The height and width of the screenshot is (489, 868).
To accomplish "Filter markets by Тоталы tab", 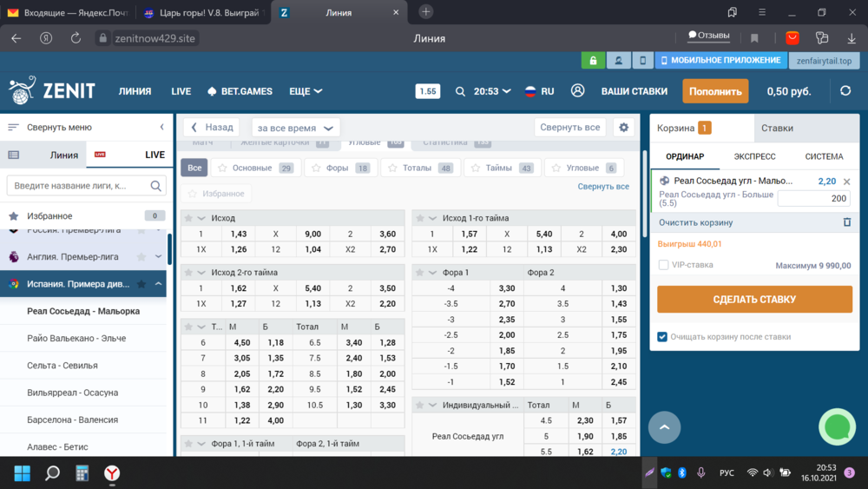I will point(421,168).
